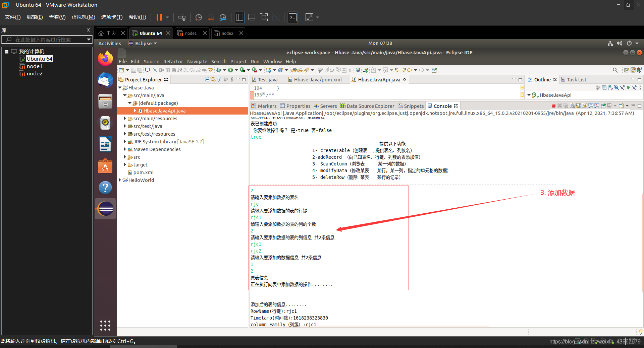Click VMware send Ctrl+Alt+Del icon

(182, 17)
